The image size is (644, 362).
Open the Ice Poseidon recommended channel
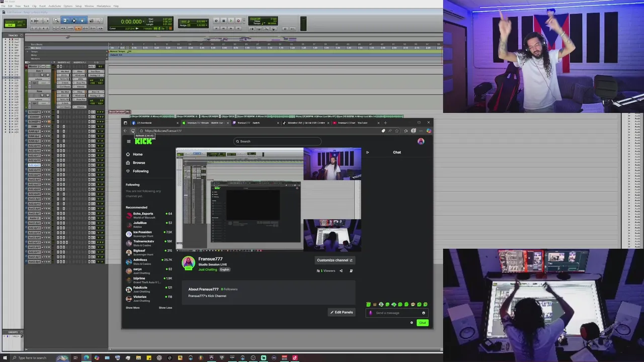148,234
